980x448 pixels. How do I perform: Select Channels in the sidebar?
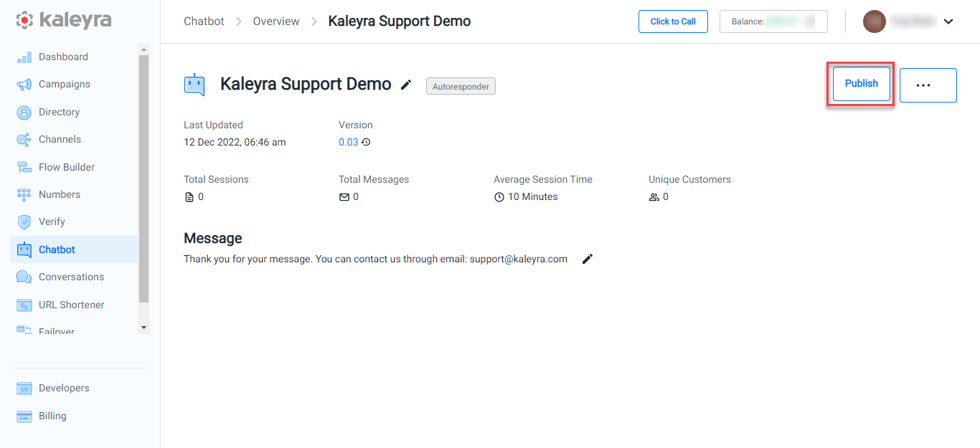60,140
